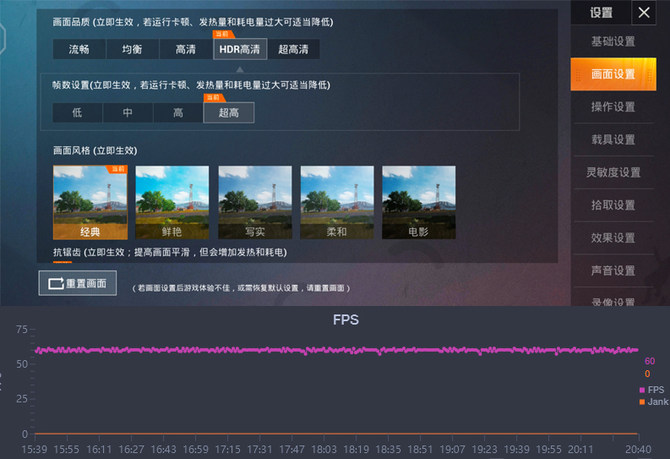Screen dimensions: 670x459
Task: Pick 超高清 graphics quality option
Action: pos(293,49)
